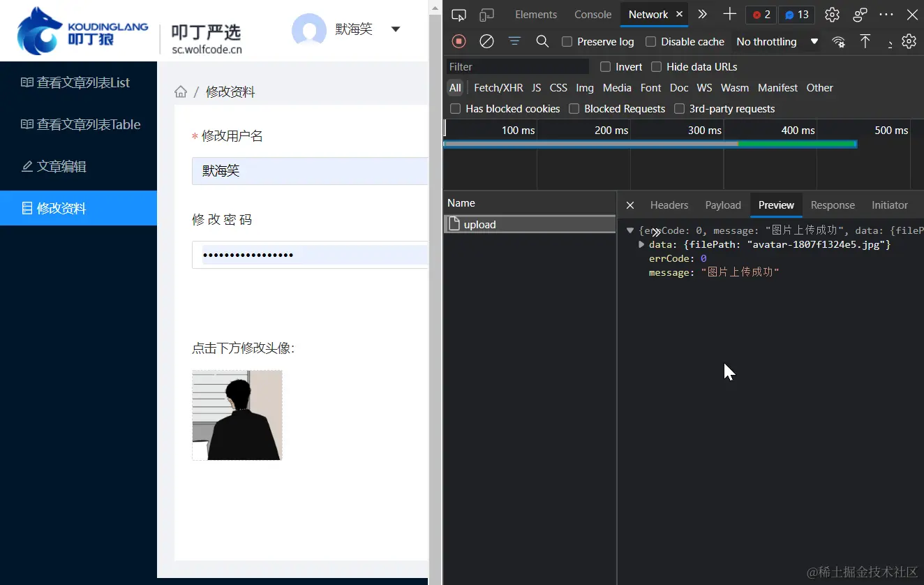Show more DevTools tabs chevron
924x585 pixels.
coord(703,15)
